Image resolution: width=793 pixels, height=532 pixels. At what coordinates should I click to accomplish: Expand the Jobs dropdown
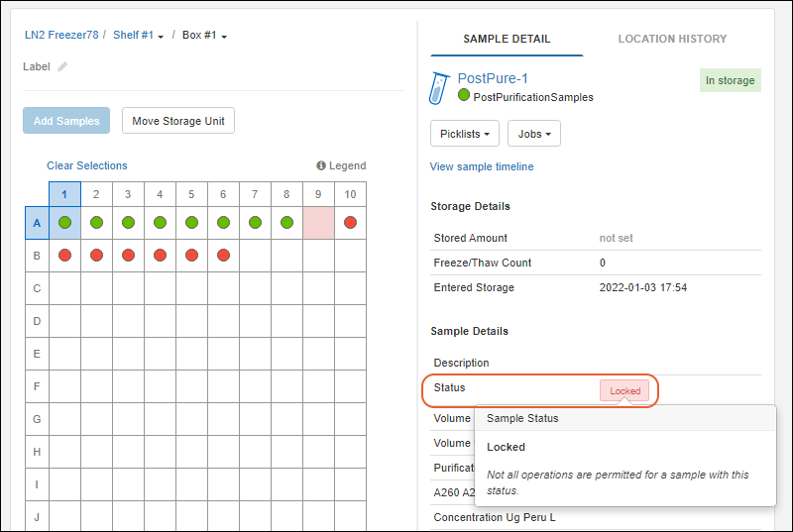533,134
